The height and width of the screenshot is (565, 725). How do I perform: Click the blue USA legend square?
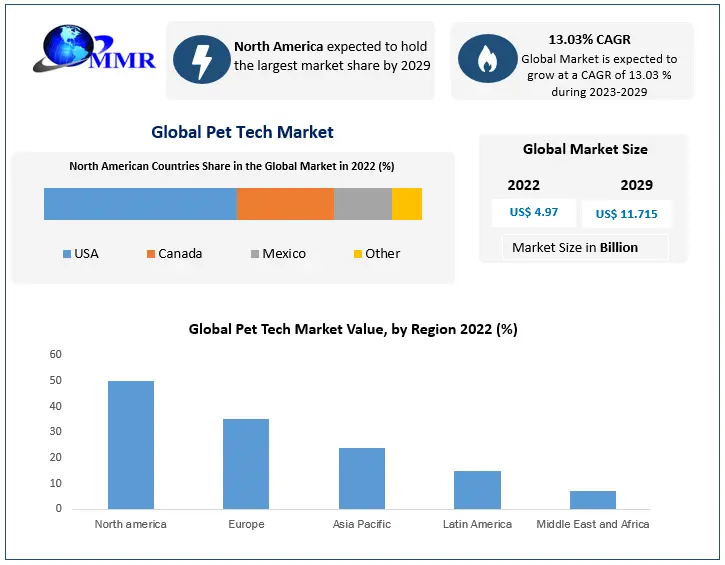[x=67, y=254]
